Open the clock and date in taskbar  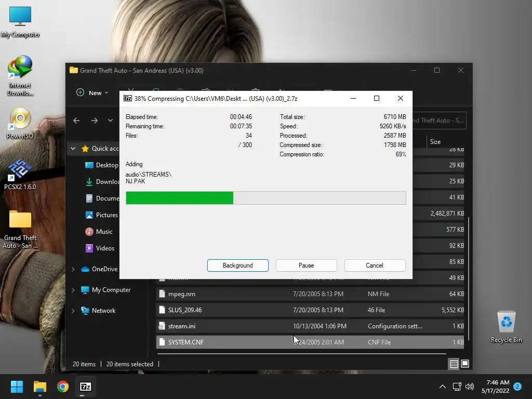495,387
